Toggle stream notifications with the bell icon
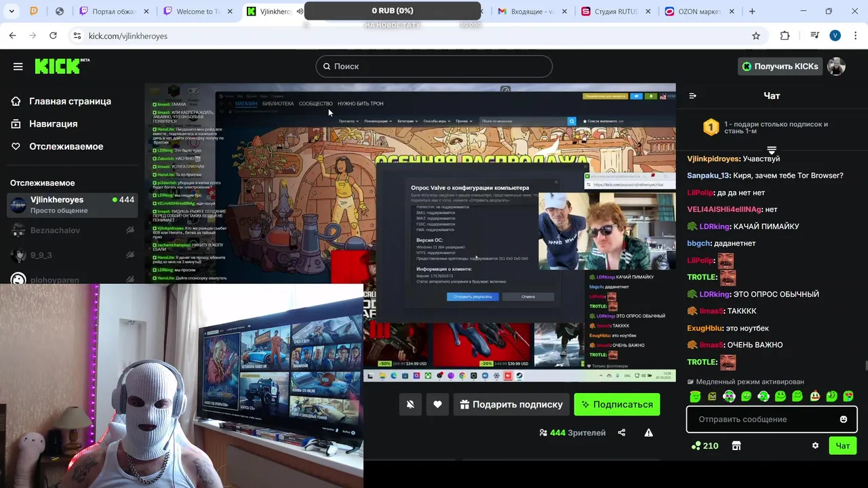 (x=410, y=405)
